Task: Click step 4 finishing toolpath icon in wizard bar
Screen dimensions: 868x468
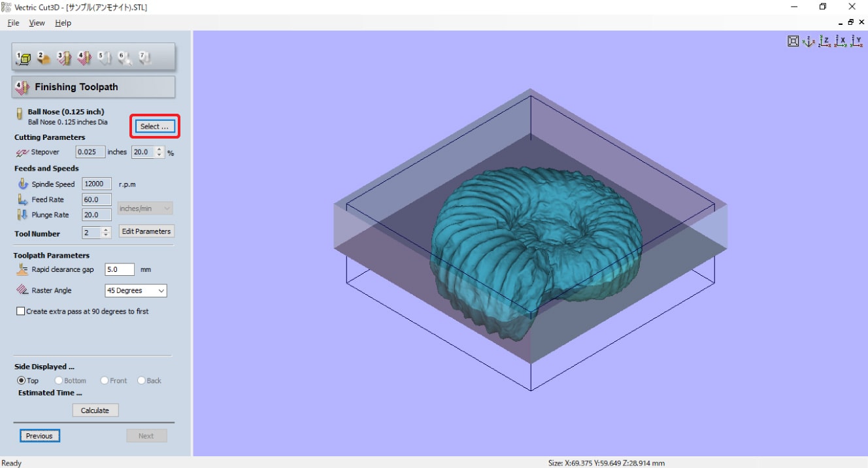Action: [84, 58]
